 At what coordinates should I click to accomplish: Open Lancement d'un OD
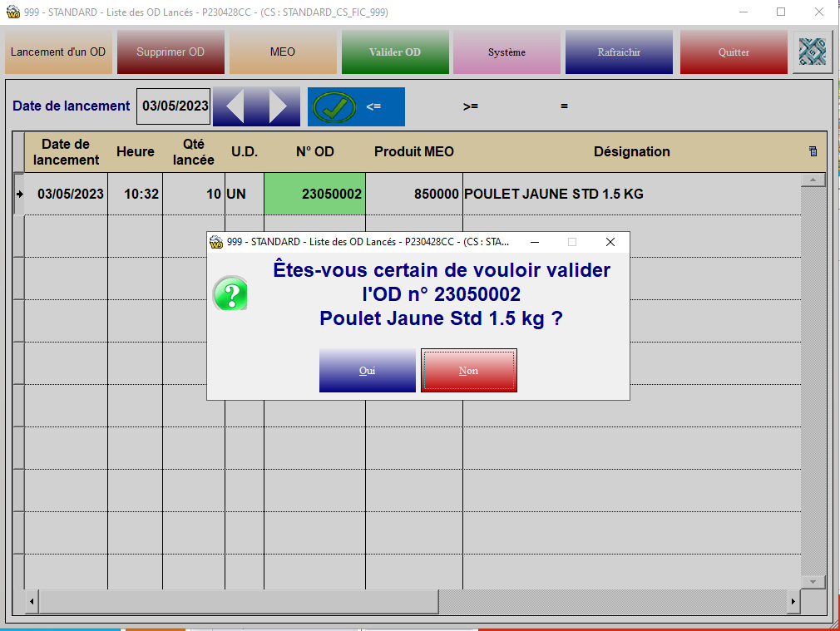click(x=58, y=52)
